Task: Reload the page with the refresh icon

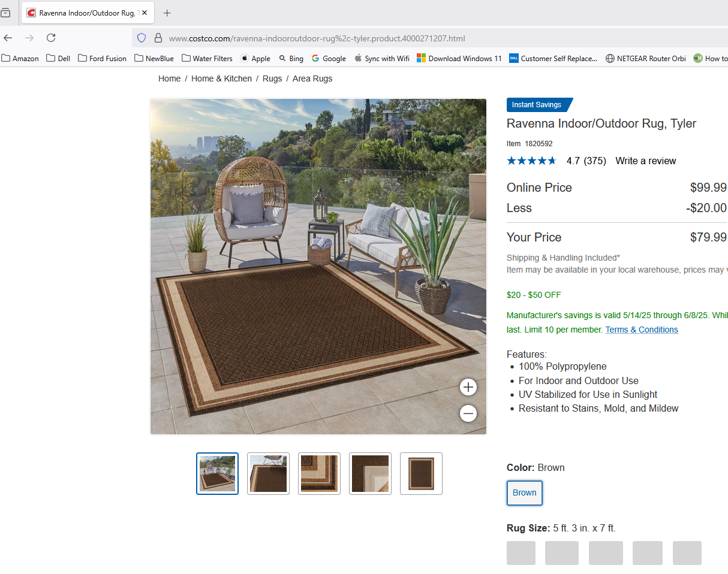Action: (51, 38)
